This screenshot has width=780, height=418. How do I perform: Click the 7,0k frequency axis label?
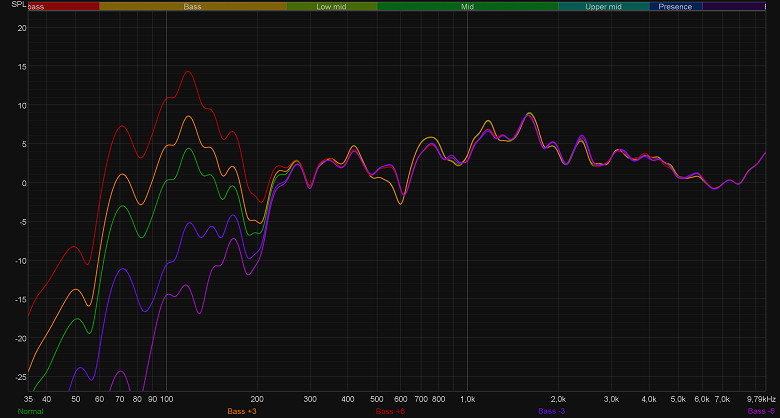(722, 399)
